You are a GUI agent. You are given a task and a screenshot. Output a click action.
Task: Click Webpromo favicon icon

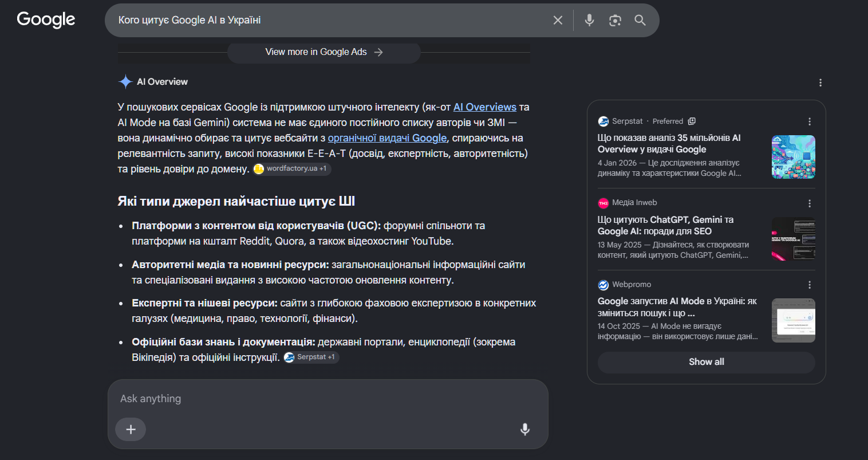(603, 285)
